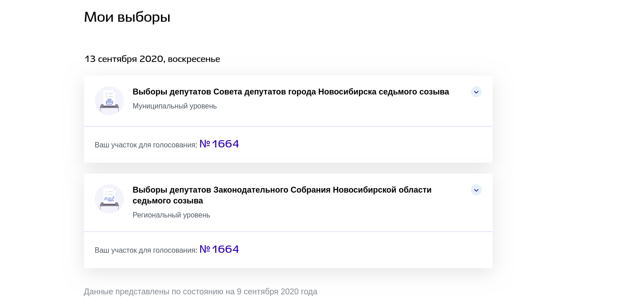This screenshot has width=644, height=307.
Task: Expand the Legislative Assembly election card chevron
Action: click(x=476, y=190)
